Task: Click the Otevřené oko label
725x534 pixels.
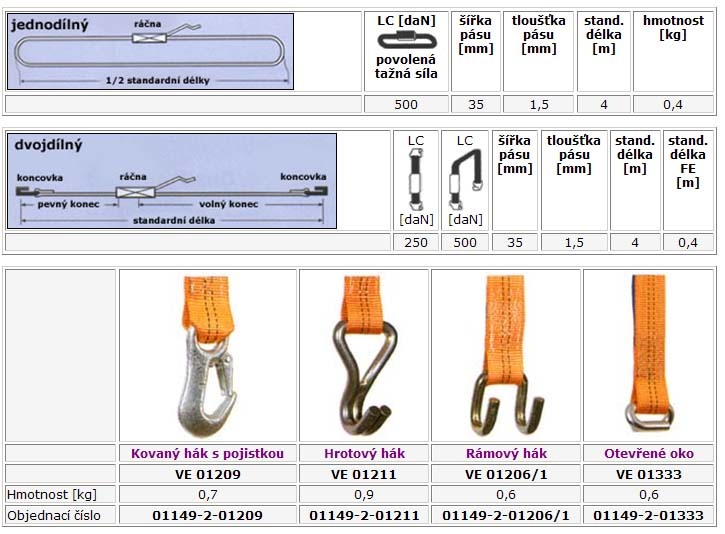Action: (x=649, y=454)
